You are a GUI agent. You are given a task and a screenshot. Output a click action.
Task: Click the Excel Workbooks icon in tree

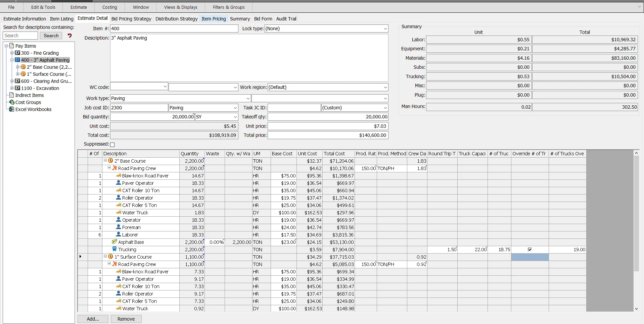click(12, 109)
